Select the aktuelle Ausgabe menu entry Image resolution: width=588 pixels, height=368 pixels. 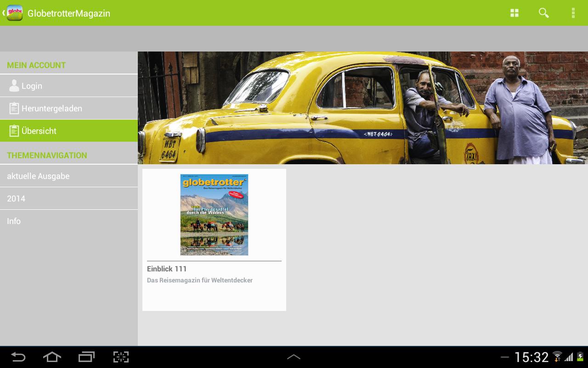click(x=38, y=176)
